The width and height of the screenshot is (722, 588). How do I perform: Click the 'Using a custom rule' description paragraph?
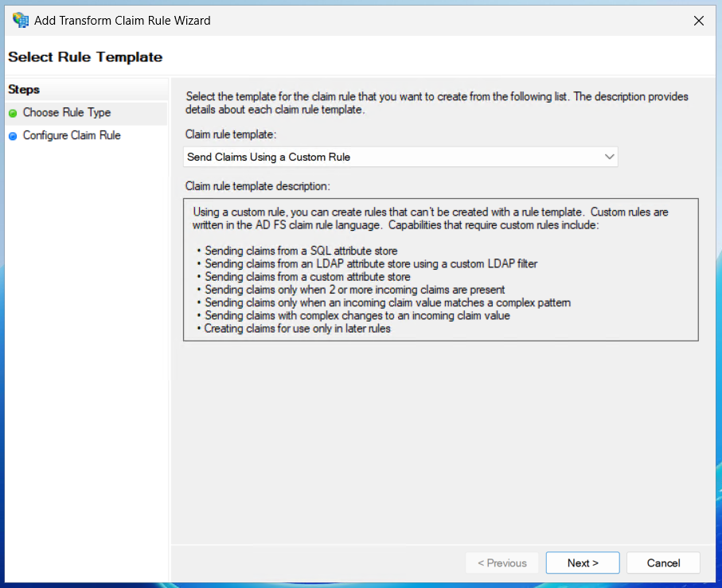point(430,219)
